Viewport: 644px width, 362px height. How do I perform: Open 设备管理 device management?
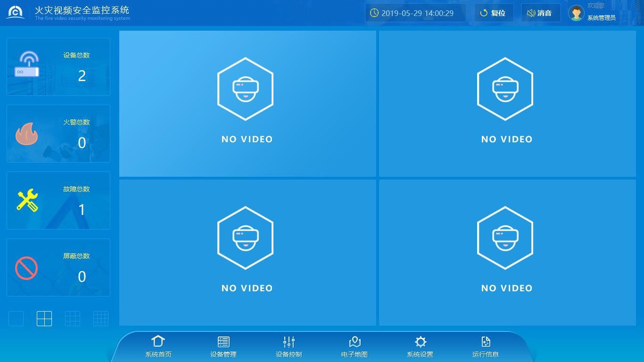pyautogui.click(x=223, y=342)
